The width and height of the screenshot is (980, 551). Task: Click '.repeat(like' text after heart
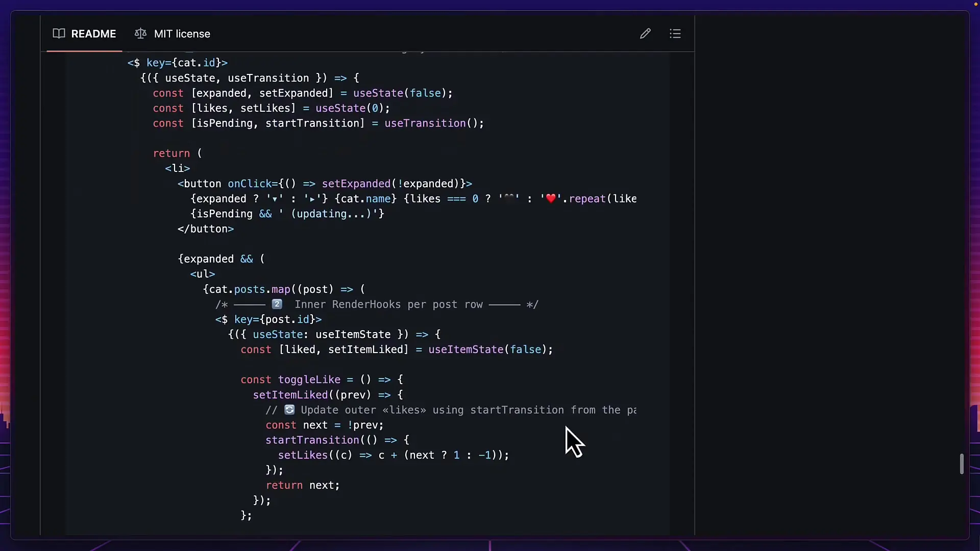click(600, 199)
